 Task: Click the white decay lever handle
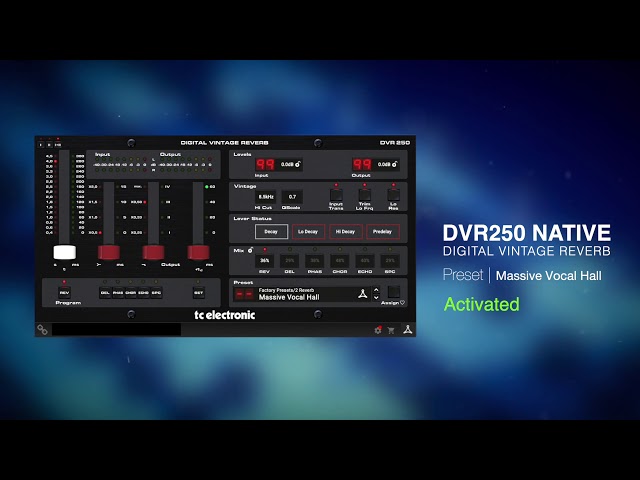[64, 252]
